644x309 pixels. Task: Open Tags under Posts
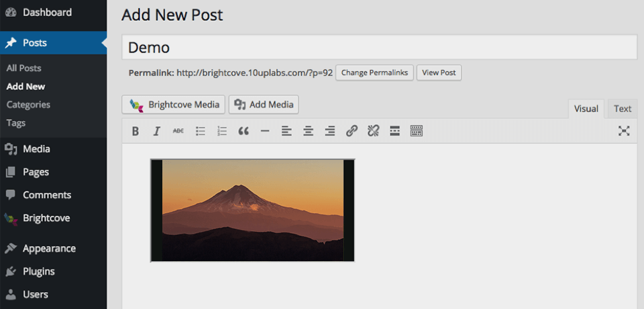(x=16, y=123)
